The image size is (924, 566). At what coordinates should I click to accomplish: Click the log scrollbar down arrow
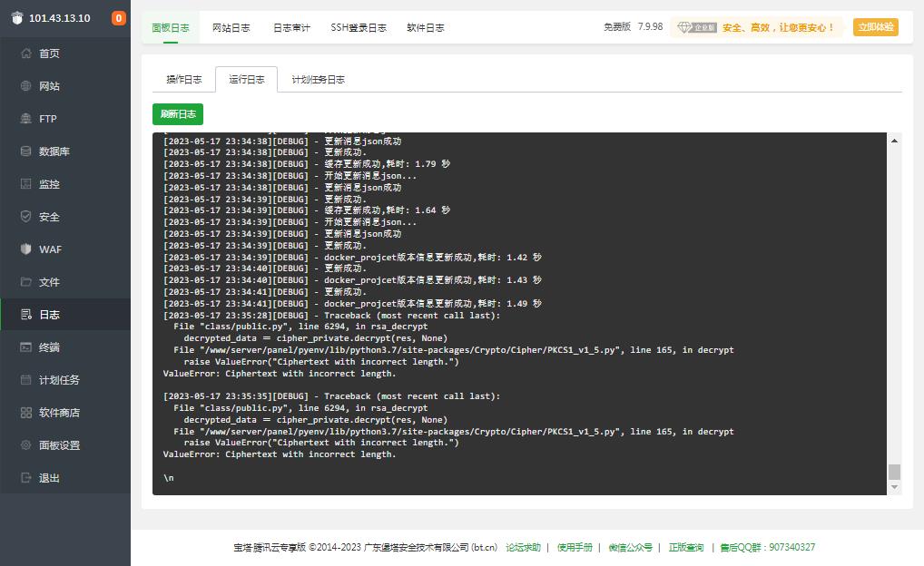(x=894, y=487)
